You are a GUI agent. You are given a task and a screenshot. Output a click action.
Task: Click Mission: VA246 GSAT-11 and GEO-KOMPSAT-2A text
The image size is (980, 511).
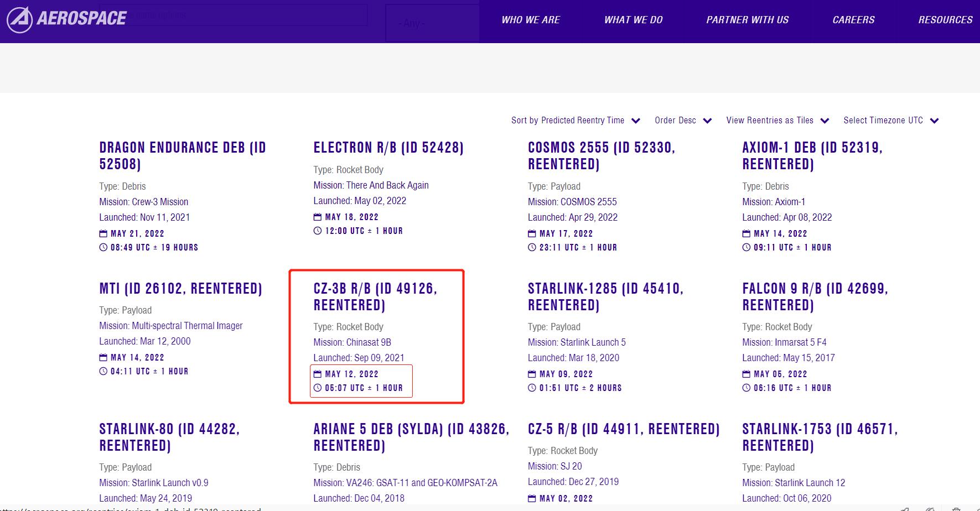(406, 483)
